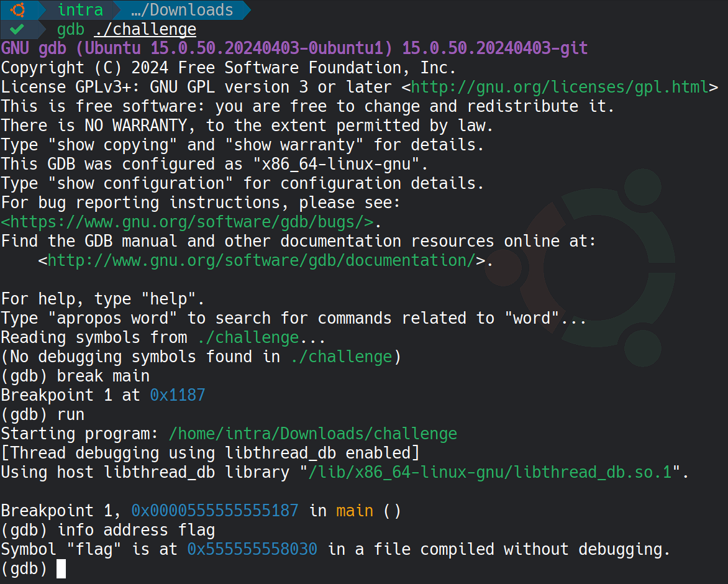The width and height of the screenshot is (728, 584).
Task: Click the Ubuntu logo in the prompt
Action: [x=17, y=10]
